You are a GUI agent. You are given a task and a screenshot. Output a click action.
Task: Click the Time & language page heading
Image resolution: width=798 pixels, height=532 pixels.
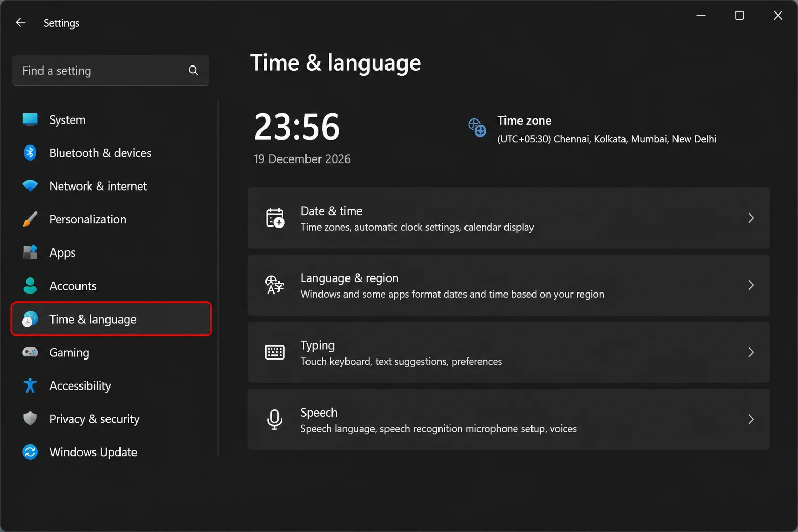tap(336, 63)
